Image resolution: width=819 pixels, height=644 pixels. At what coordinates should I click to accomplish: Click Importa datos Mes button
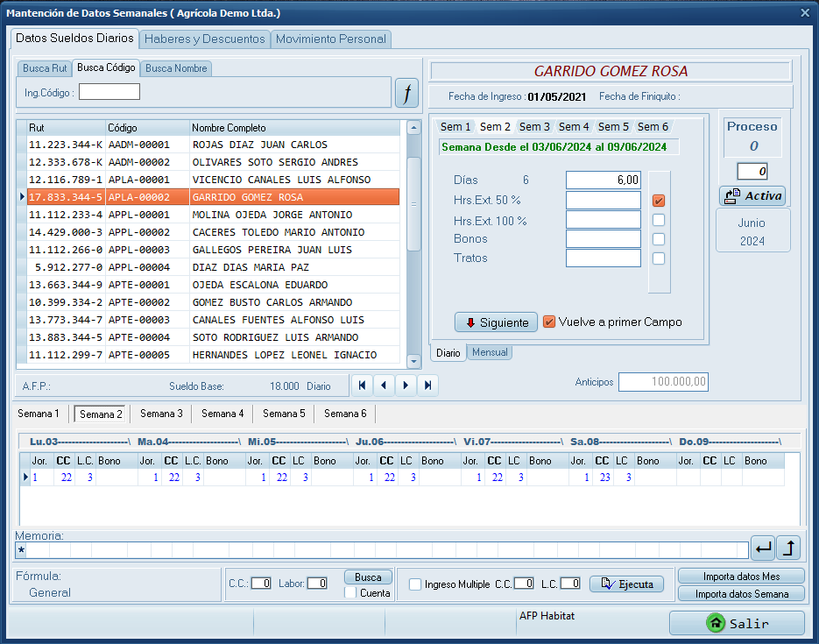(x=741, y=577)
